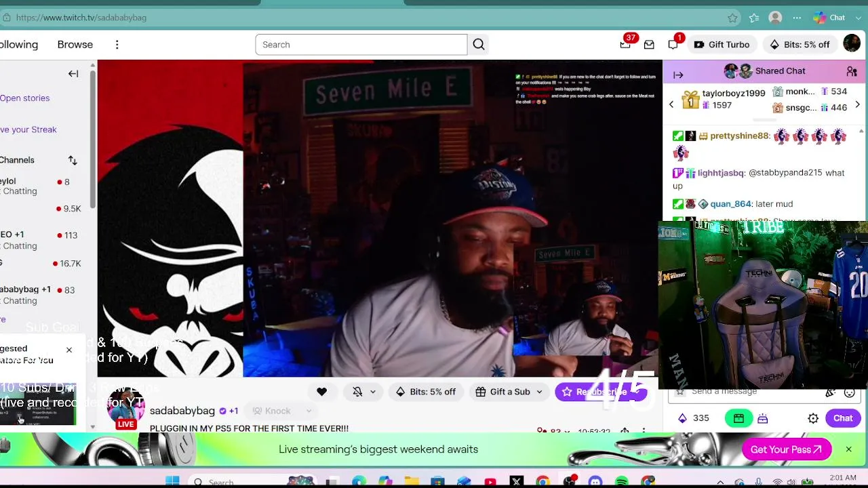This screenshot has height=488, width=868.
Task: Sort followed channels with up-down arrows
Action: (73, 161)
